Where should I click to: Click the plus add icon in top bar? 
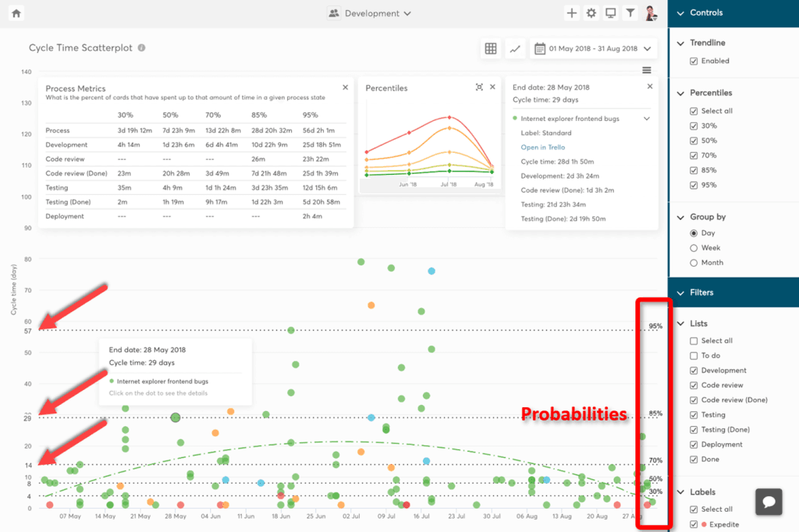pyautogui.click(x=572, y=13)
